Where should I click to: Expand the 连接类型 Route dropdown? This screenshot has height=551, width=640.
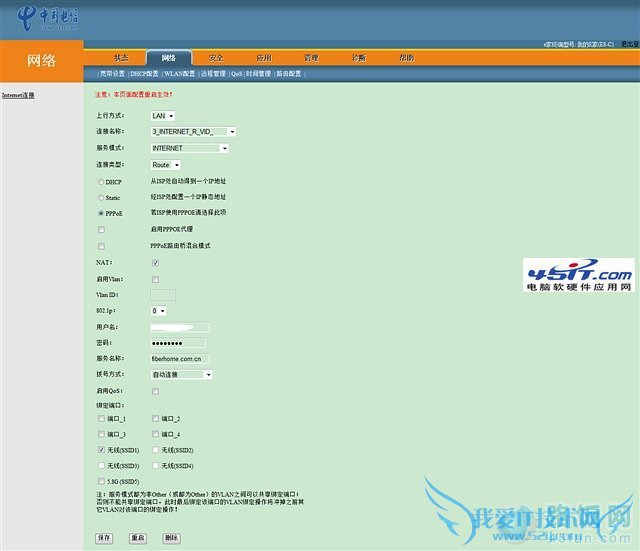166,165
